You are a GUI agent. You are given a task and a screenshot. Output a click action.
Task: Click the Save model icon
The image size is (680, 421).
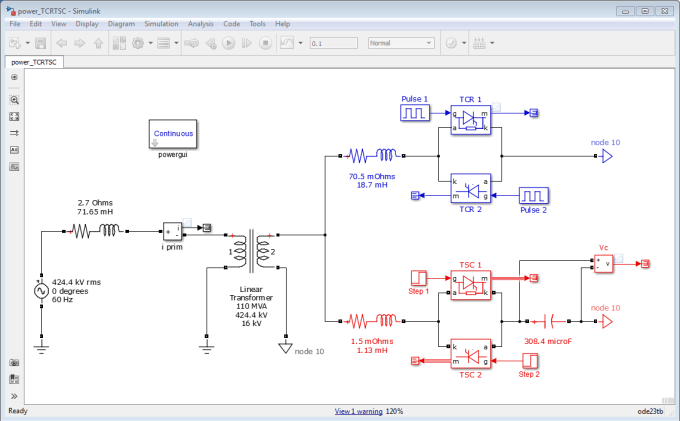(40, 43)
